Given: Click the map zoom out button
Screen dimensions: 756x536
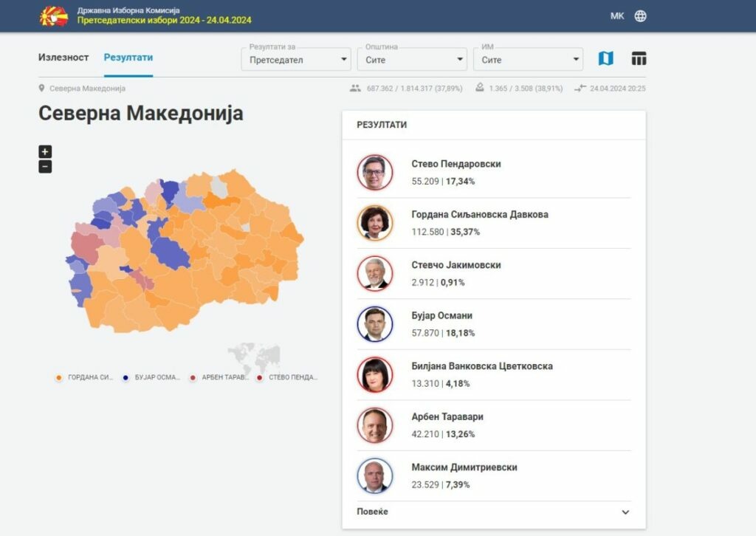Looking at the screenshot, I should [x=45, y=166].
